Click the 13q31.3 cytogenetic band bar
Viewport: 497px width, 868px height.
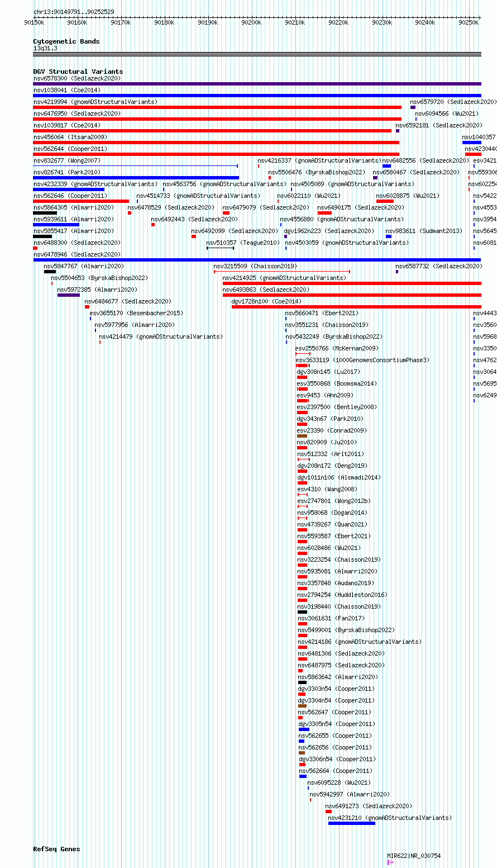(257, 54)
